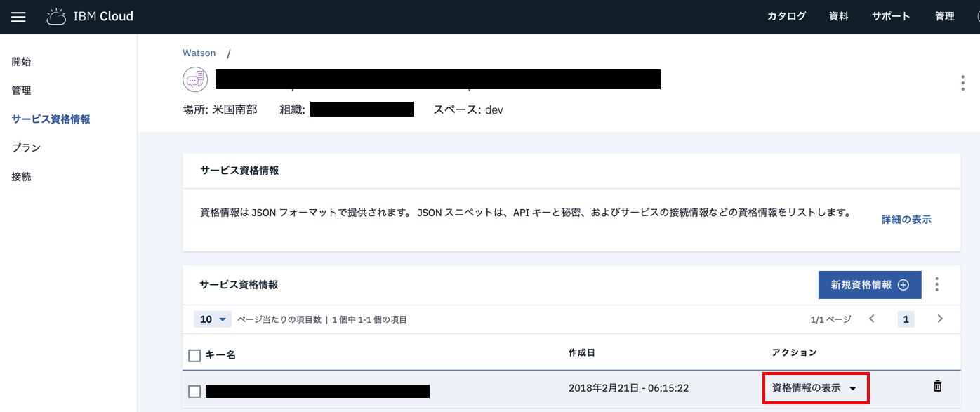Select サービス資格情報 in the sidebar
The width and height of the screenshot is (980, 412).
(51, 119)
